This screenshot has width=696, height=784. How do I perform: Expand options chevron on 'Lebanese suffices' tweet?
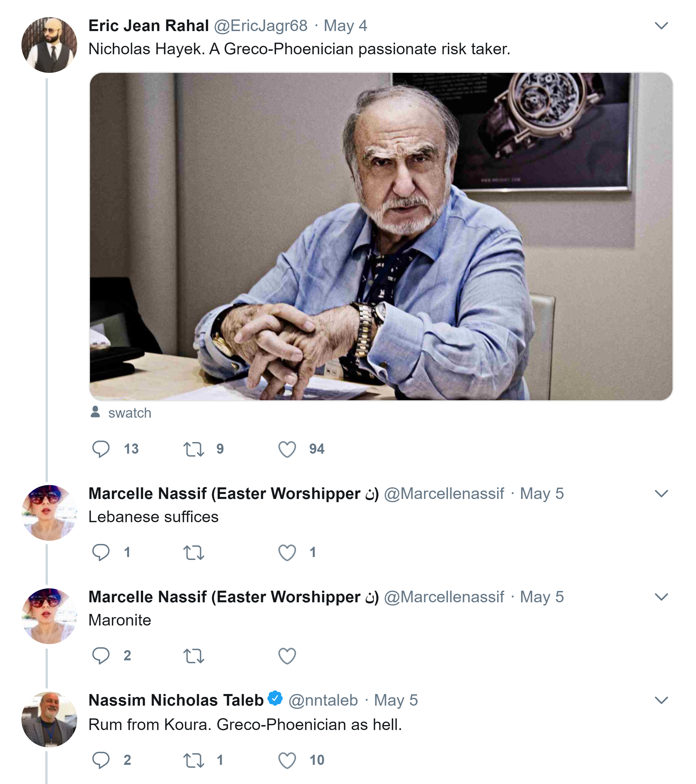point(661,494)
